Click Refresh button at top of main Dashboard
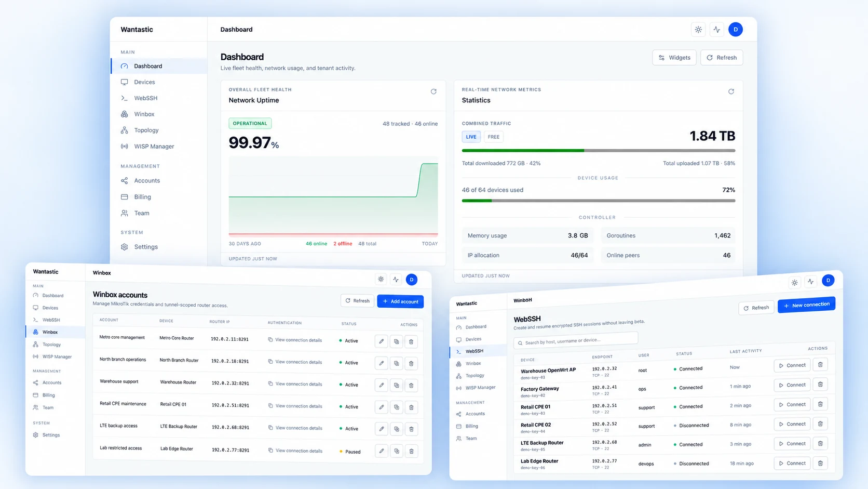Viewport: 868px width, 489px height. tap(722, 58)
